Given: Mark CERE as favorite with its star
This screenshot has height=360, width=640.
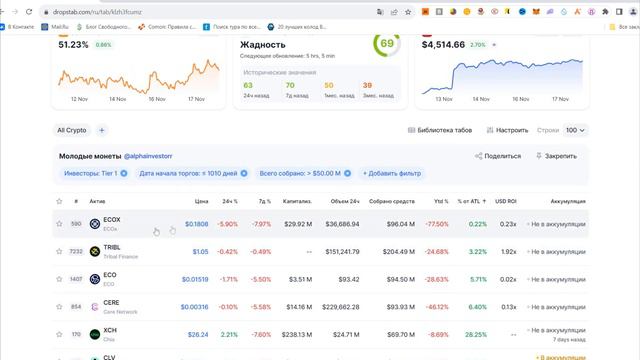Looking at the screenshot, I should (x=59, y=307).
